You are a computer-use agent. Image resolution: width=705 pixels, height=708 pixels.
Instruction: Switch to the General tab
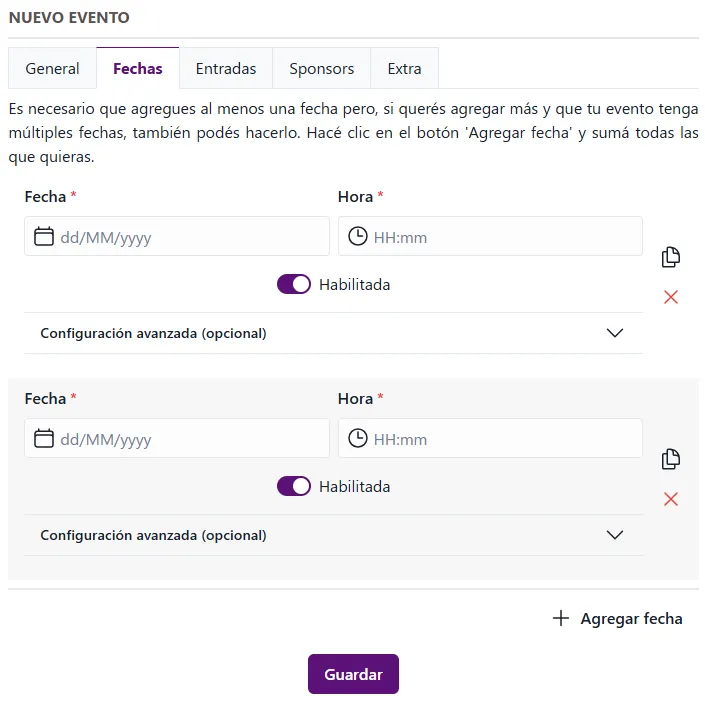[52, 68]
